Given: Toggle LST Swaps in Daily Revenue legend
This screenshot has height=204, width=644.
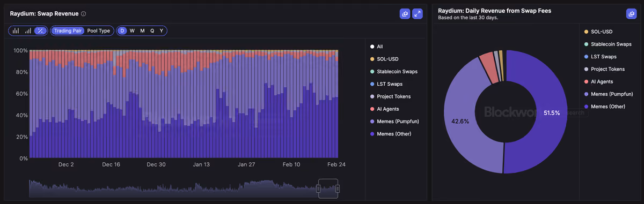Looking at the screenshot, I should tap(600, 56).
